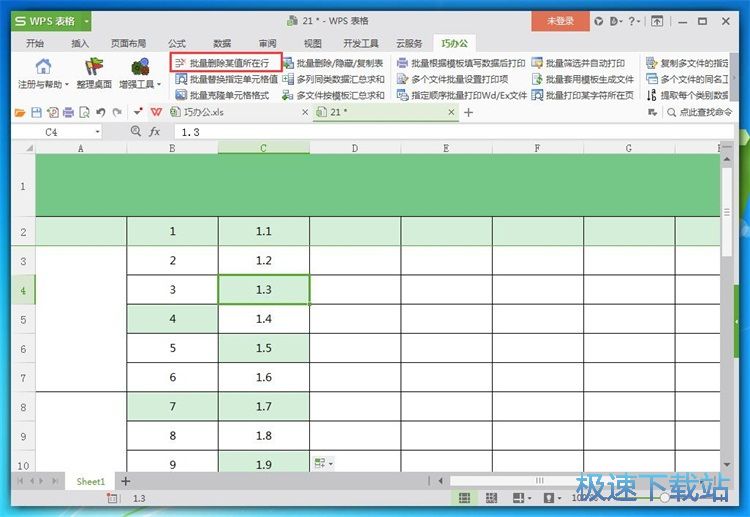
Task: Run 批量套用模板生成文件 command
Action: 583,79
